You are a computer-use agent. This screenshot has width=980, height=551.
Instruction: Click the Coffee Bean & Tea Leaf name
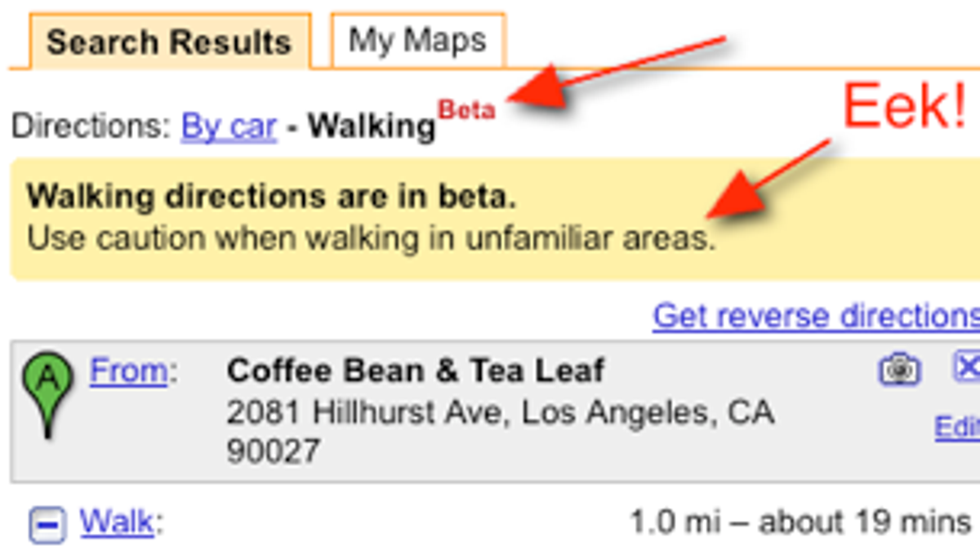[416, 371]
